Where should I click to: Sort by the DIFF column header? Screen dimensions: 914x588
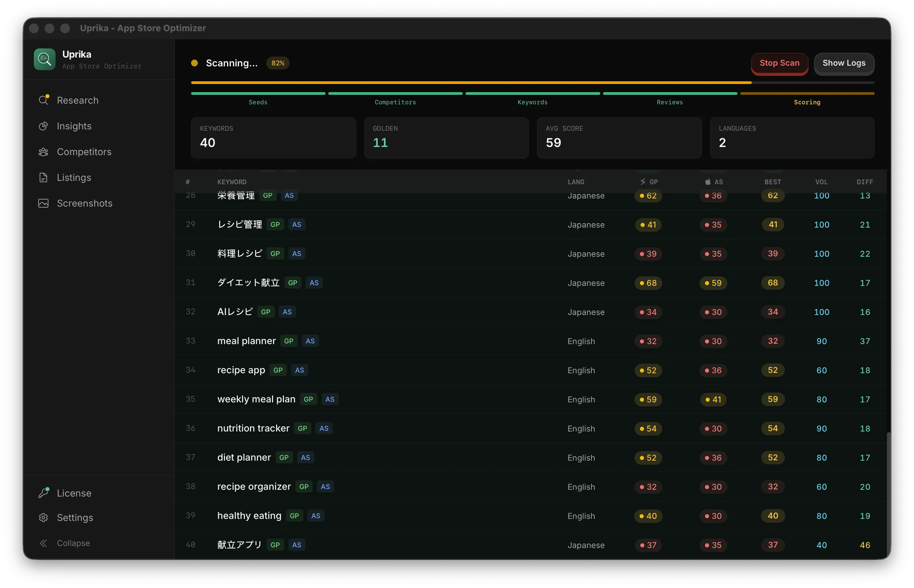(864, 182)
